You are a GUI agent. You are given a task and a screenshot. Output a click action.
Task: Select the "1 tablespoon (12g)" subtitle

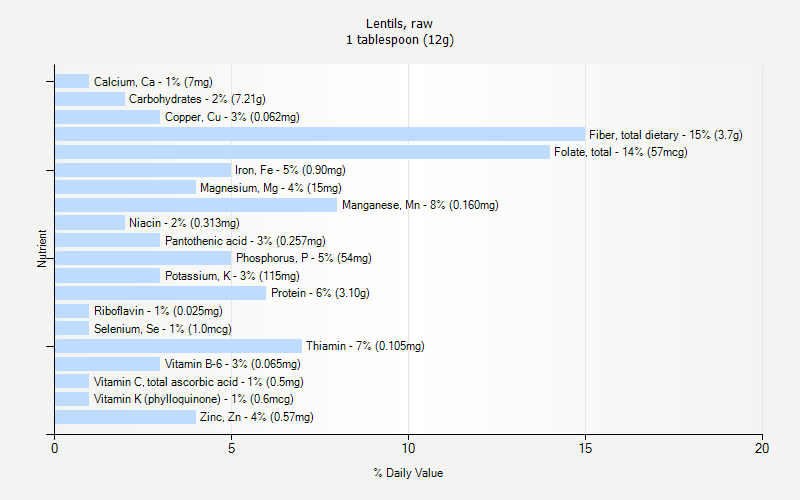click(x=399, y=40)
